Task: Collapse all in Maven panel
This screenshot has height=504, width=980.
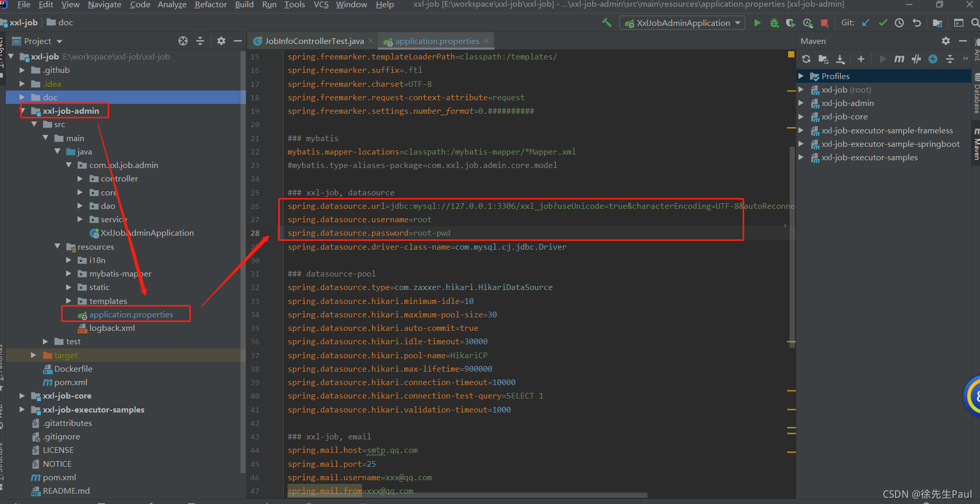Action: (x=950, y=59)
